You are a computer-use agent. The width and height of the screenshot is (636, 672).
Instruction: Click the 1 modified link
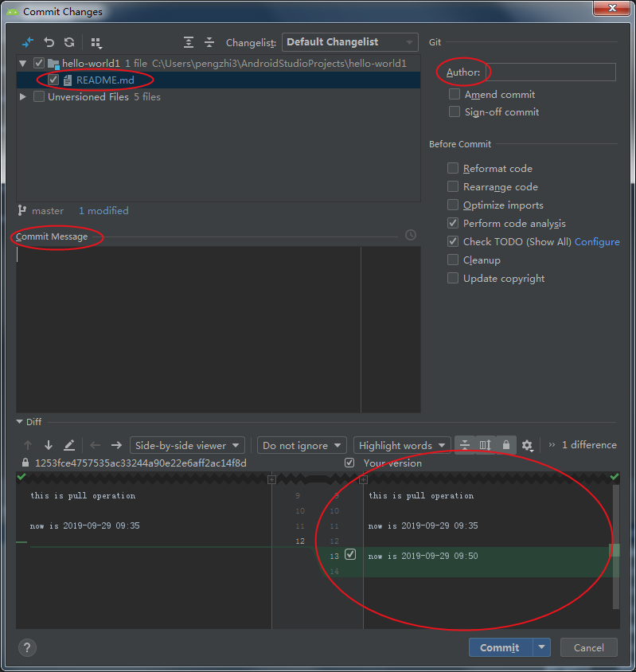103,210
